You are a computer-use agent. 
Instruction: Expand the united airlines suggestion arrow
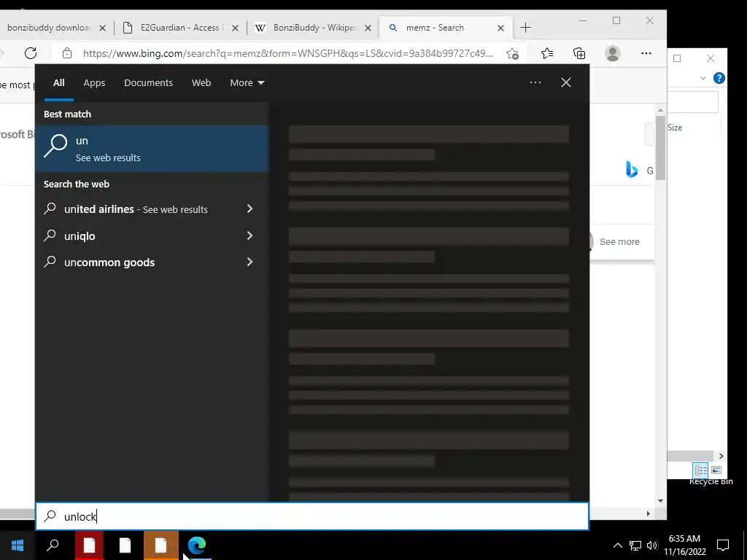249,209
